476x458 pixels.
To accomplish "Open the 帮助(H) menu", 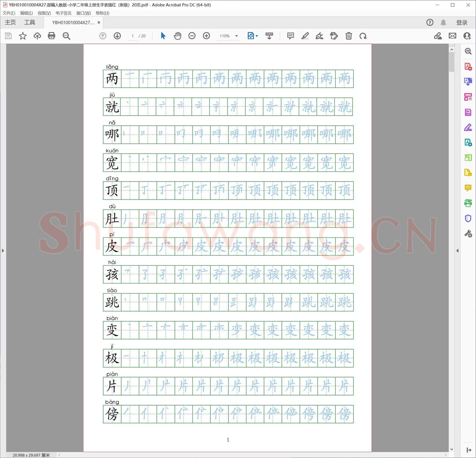I will [x=102, y=13].
